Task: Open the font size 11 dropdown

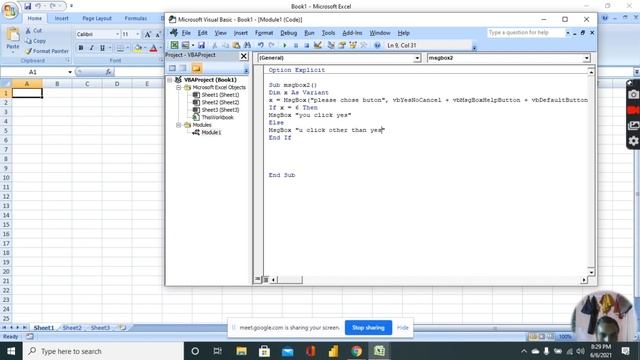Action: (138, 34)
